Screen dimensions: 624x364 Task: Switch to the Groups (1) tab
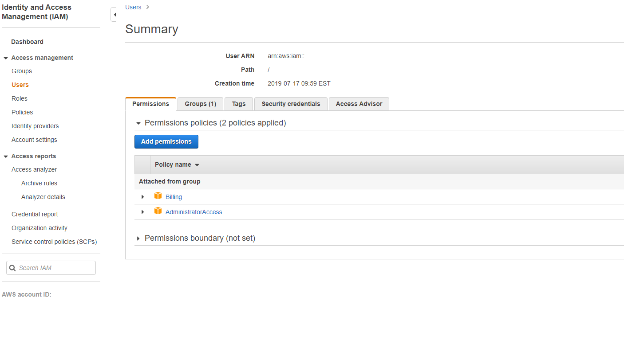(x=200, y=104)
